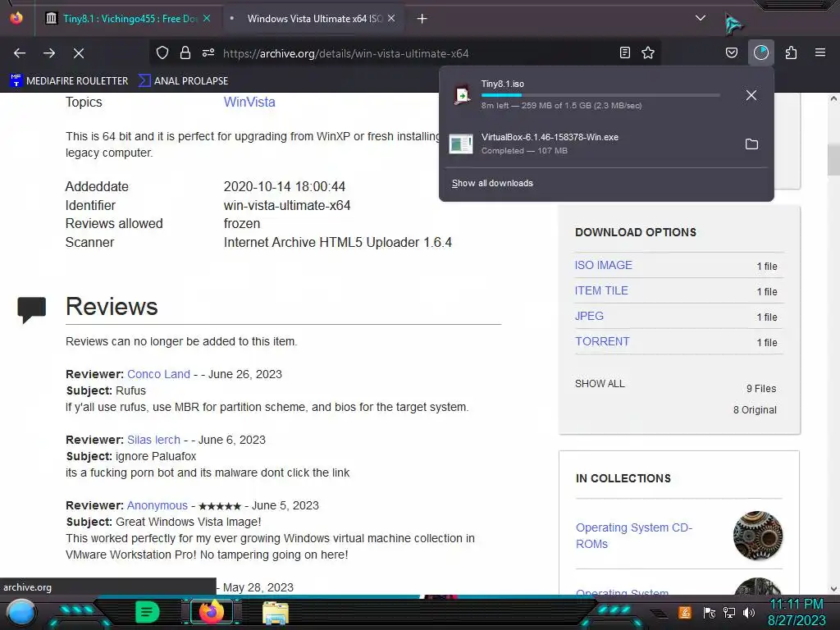Open folder containing VirtualBox installer
This screenshot has height=630, width=840.
pos(751,144)
